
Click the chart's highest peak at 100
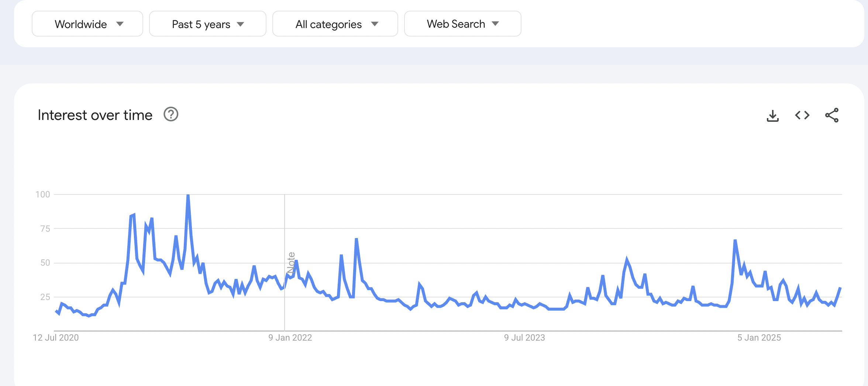coord(188,196)
